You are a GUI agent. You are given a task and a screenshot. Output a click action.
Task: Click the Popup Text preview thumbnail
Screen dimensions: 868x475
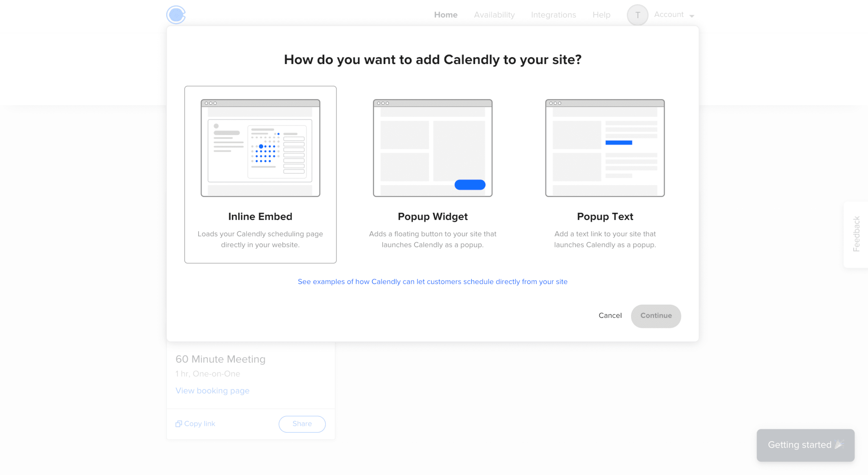click(605, 148)
